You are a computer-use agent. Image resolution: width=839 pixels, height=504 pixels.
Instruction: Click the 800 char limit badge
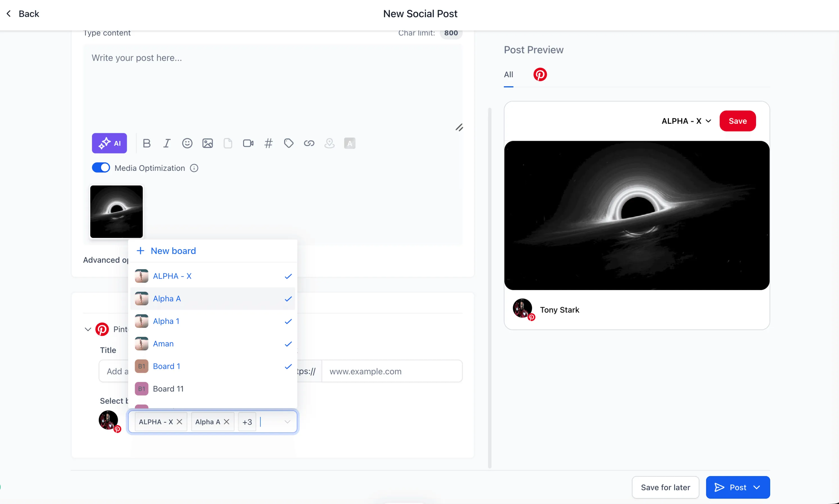pos(451,33)
